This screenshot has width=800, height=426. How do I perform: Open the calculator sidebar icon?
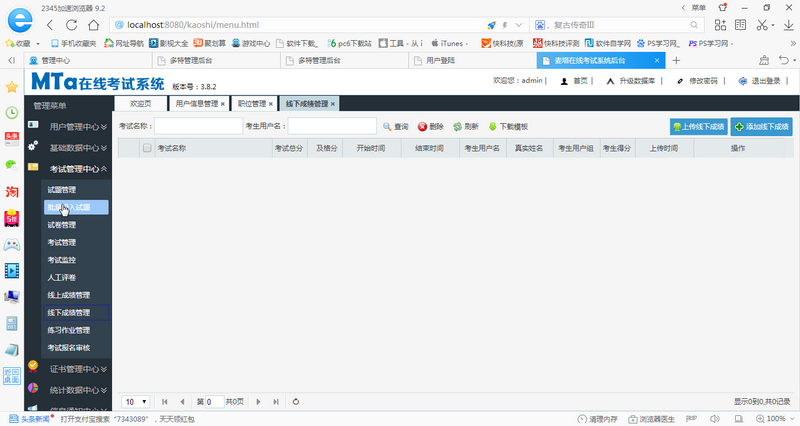pyautogui.click(x=12, y=323)
